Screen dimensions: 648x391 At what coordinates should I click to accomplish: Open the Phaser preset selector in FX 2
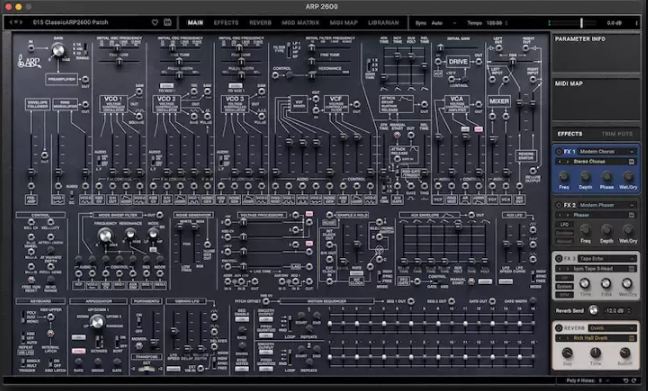(596, 215)
